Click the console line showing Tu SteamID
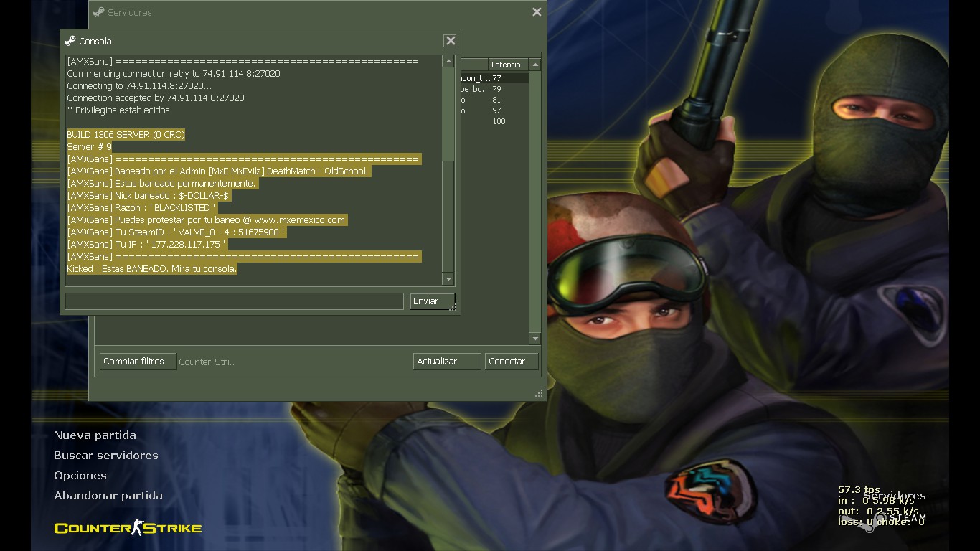 tap(176, 232)
